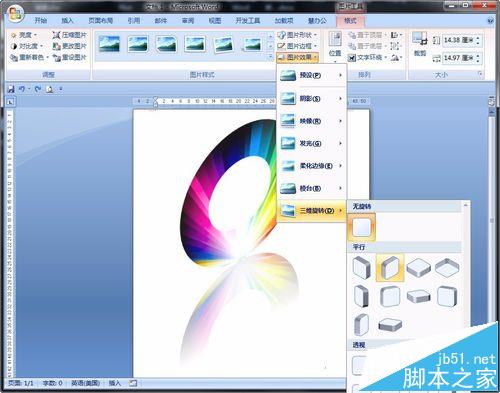This screenshot has height=393, width=500.
Task: Select the first picture style thumbnail
Action: (x=109, y=44)
